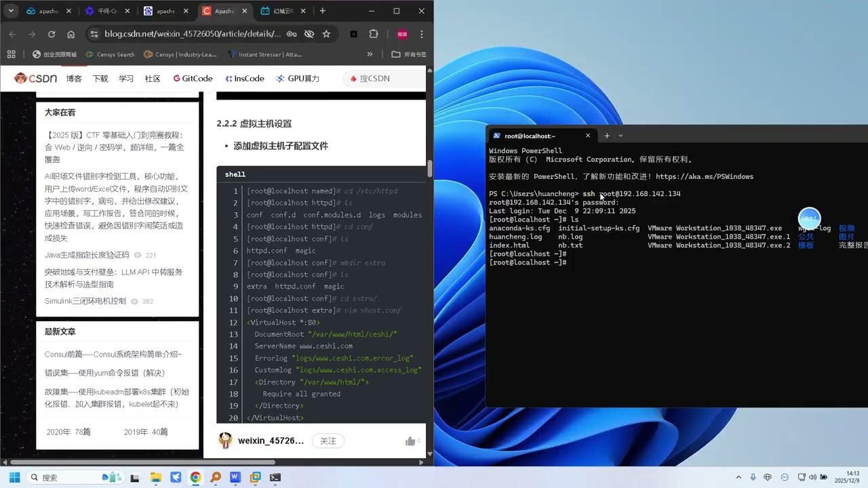Switch to the 幻城云 browser tab
Viewport: 868px width, 488px height.
[283, 11]
